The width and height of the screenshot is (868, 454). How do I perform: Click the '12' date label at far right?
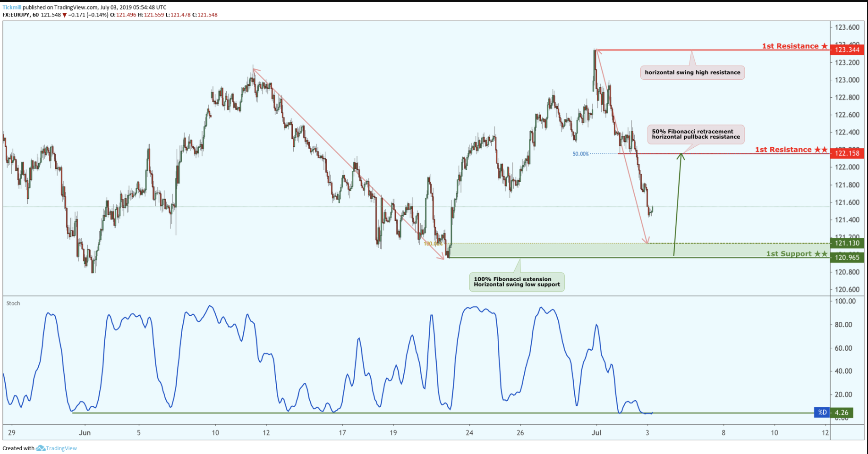click(x=825, y=432)
